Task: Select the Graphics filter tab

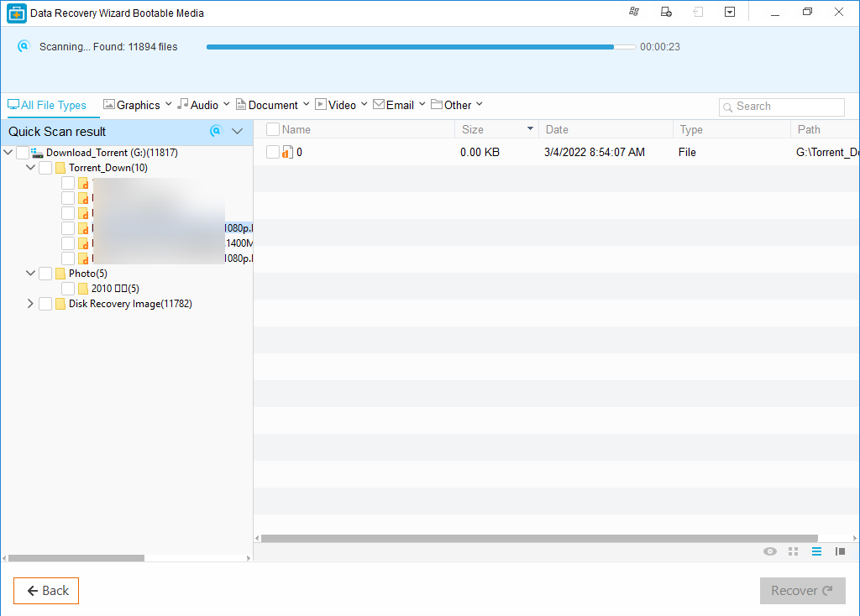Action: point(132,105)
